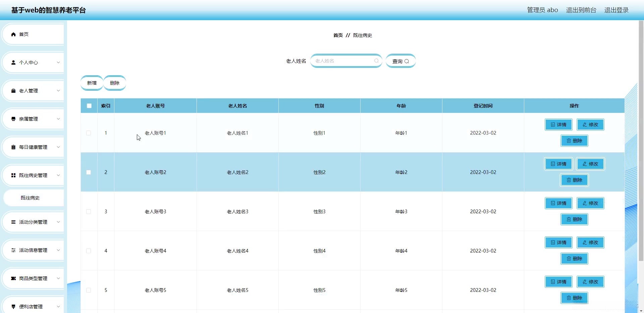
Task: Click the list icon of 活动分类管理
Action: click(13, 222)
